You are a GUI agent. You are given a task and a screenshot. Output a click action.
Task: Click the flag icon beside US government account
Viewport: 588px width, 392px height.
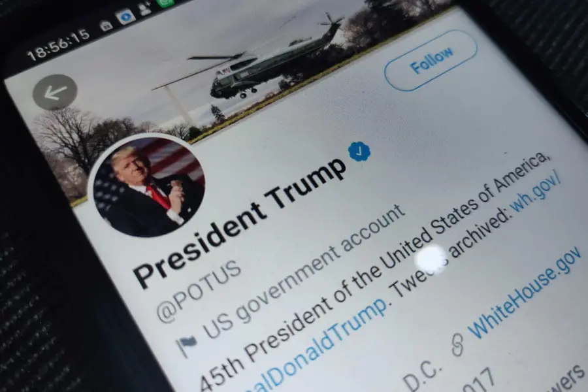[x=187, y=345]
